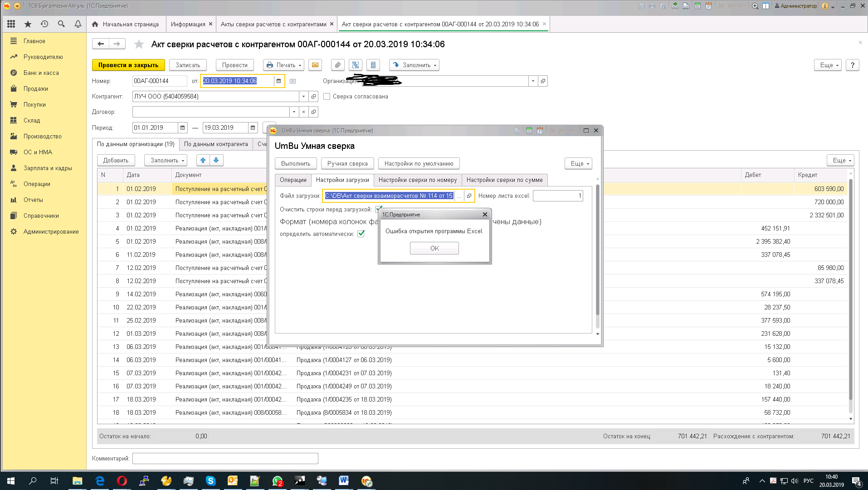Screen dimensions: 868x490
Task: Click Записать button
Action: [188, 65]
